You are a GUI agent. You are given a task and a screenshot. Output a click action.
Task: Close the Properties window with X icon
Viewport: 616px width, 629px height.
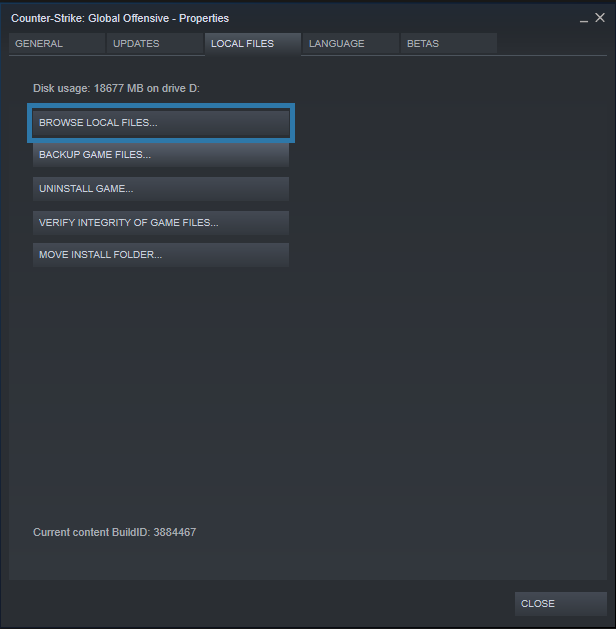[x=600, y=18]
